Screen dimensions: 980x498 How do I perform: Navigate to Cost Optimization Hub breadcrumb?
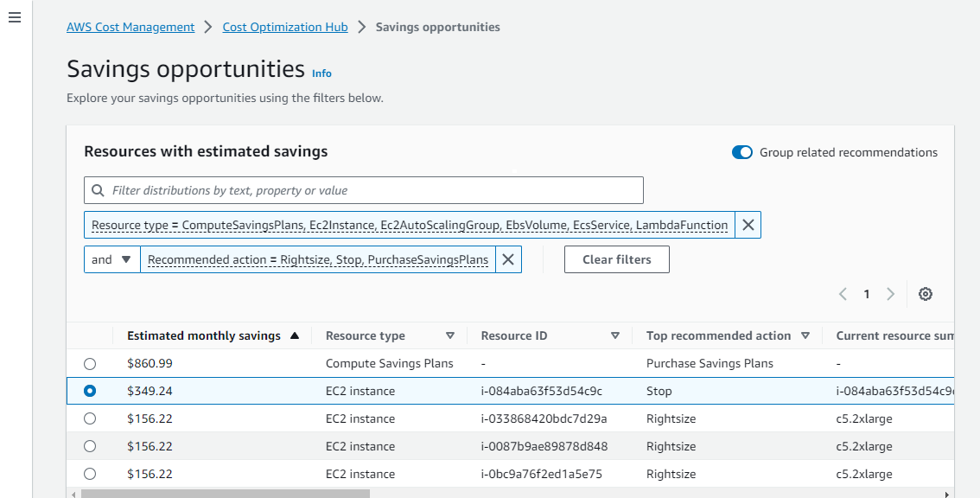tap(285, 27)
